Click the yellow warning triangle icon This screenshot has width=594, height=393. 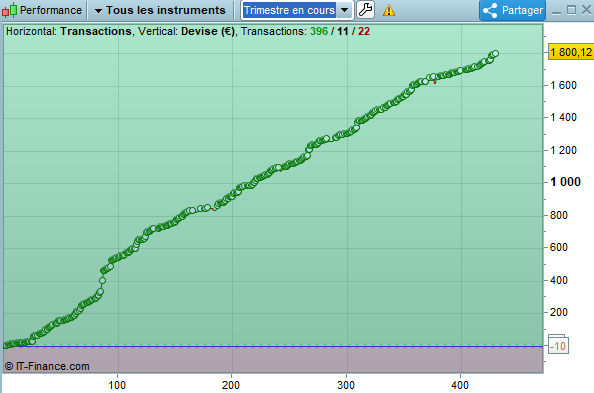tap(389, 10)
